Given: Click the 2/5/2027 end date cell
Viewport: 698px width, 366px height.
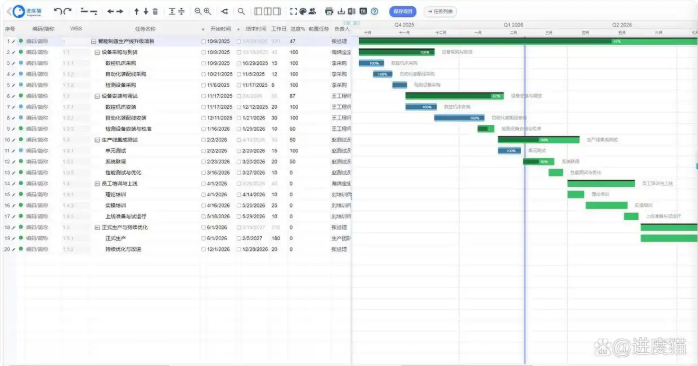Looking at the screenshot, I should (252, 238).
